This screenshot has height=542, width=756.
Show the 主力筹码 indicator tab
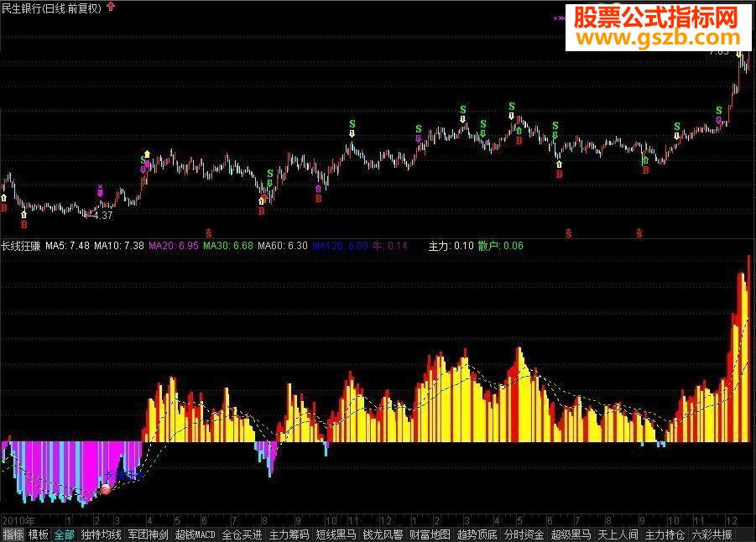tap(289, 534)
